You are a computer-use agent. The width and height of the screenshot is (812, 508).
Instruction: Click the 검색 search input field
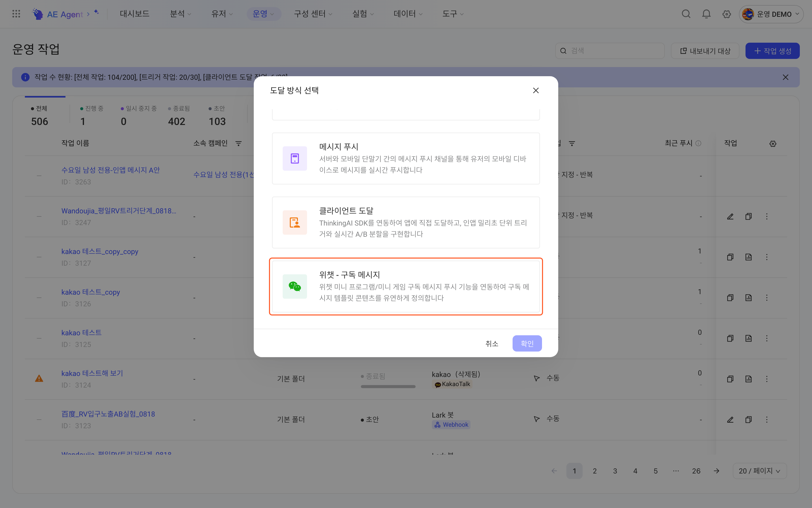tap(610, 51)
